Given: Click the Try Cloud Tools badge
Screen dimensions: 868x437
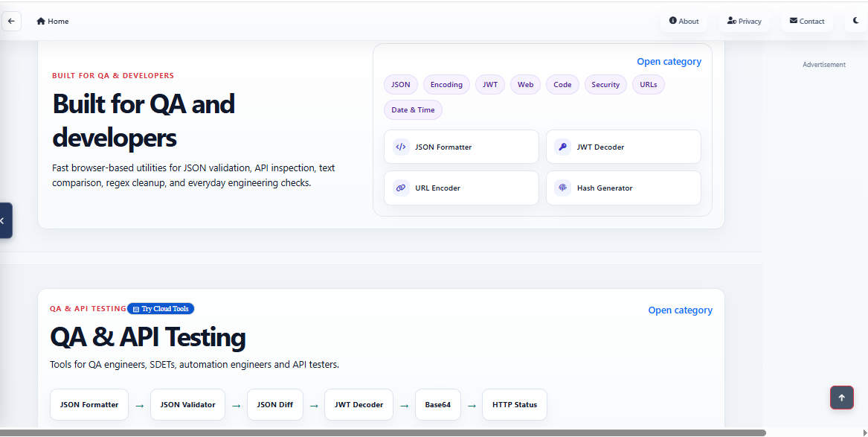Looking at the screenshot, I should click(161, 309).
